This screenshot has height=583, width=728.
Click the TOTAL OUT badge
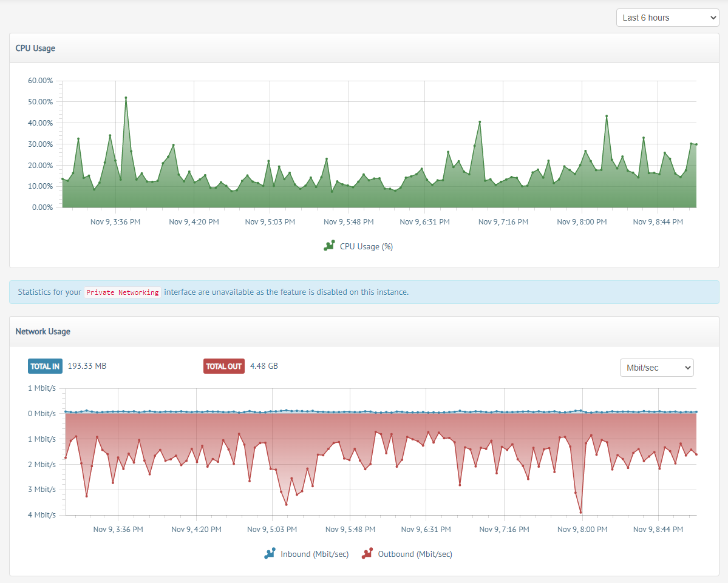pos(224,366)
